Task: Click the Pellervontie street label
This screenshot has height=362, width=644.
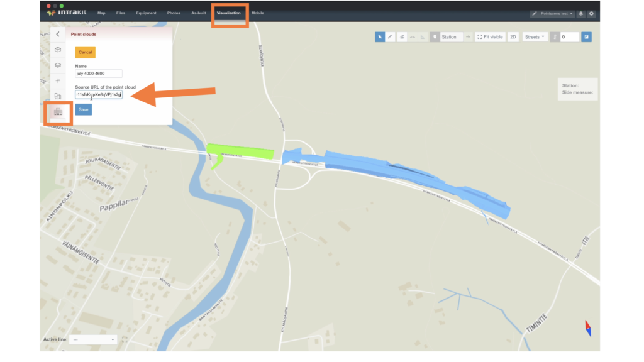Action: [99, 183]
